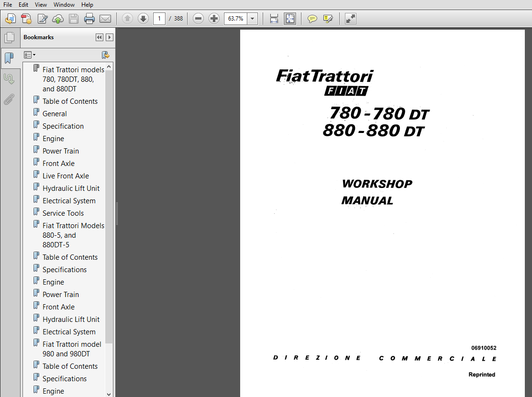The height and width of the screenshot is (397, 532).
Task: Print the document with printer icon
Action: (x=89, y=19)
